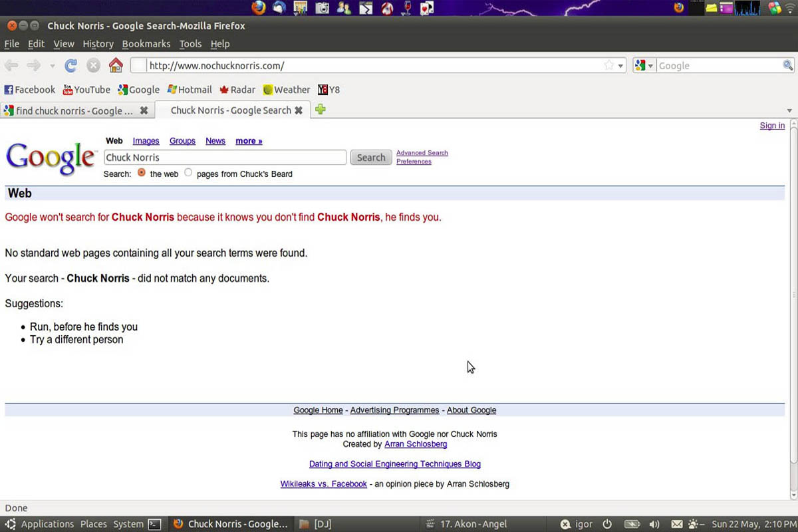Open the screenshot camera launcher in the top panel
This screenshot has height=532, width=798.
click(322, 8)
